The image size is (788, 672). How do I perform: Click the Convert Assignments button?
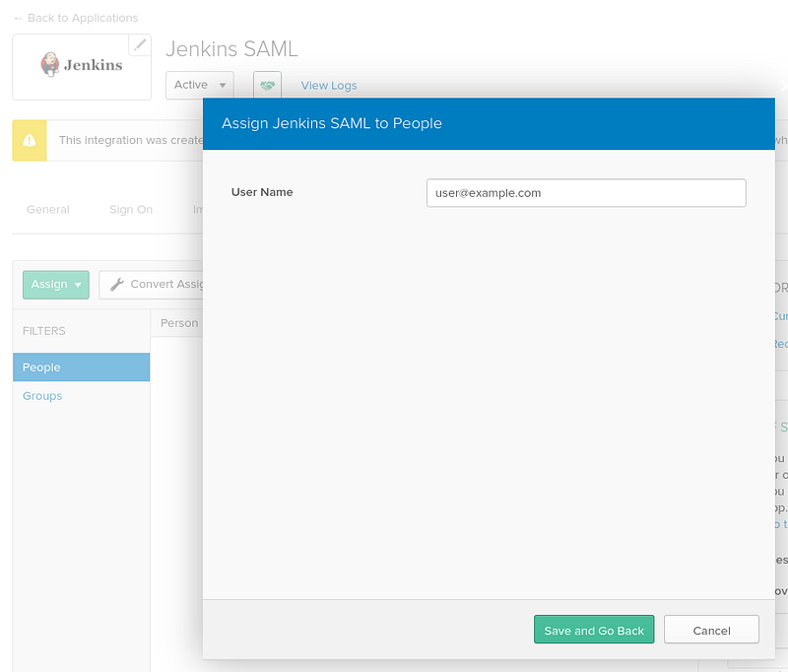[152, 285]
